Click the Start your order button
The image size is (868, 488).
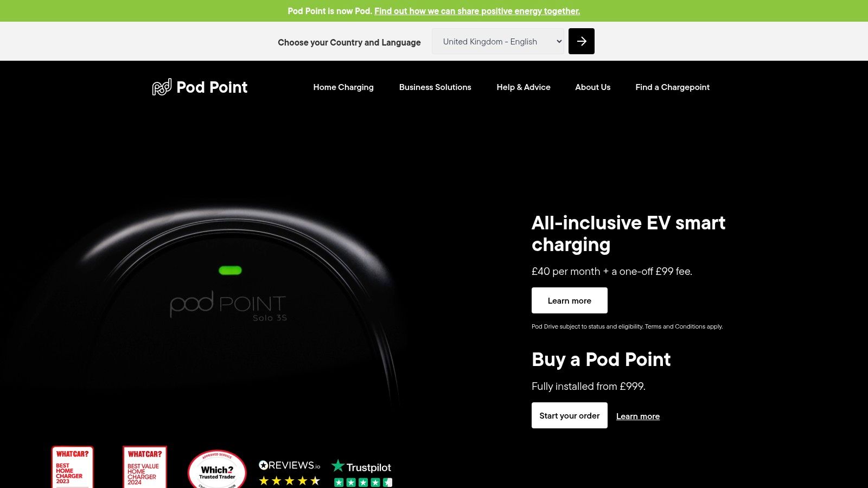pyautogui.click(x=570, y=415)
